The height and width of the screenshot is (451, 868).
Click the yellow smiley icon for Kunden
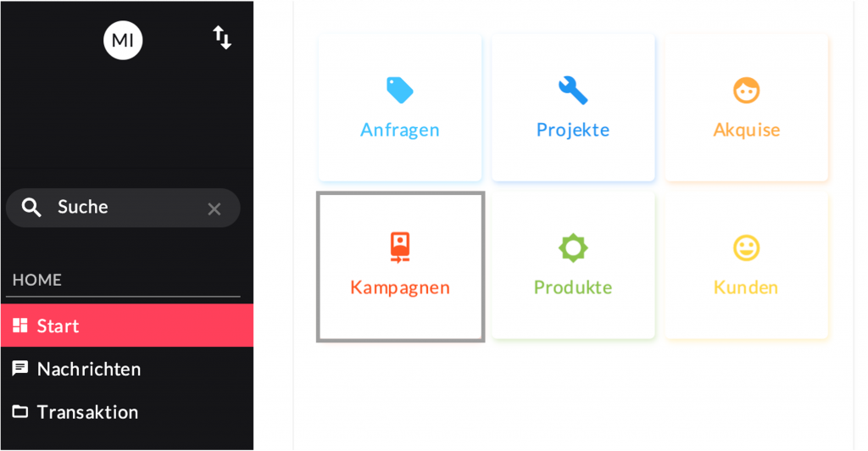coord(746,248)
